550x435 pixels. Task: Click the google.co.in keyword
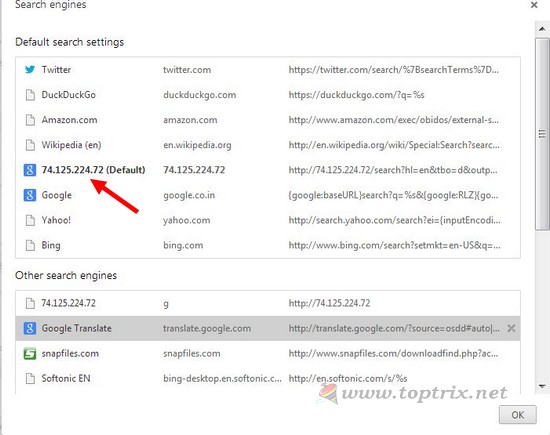[189, 195]
